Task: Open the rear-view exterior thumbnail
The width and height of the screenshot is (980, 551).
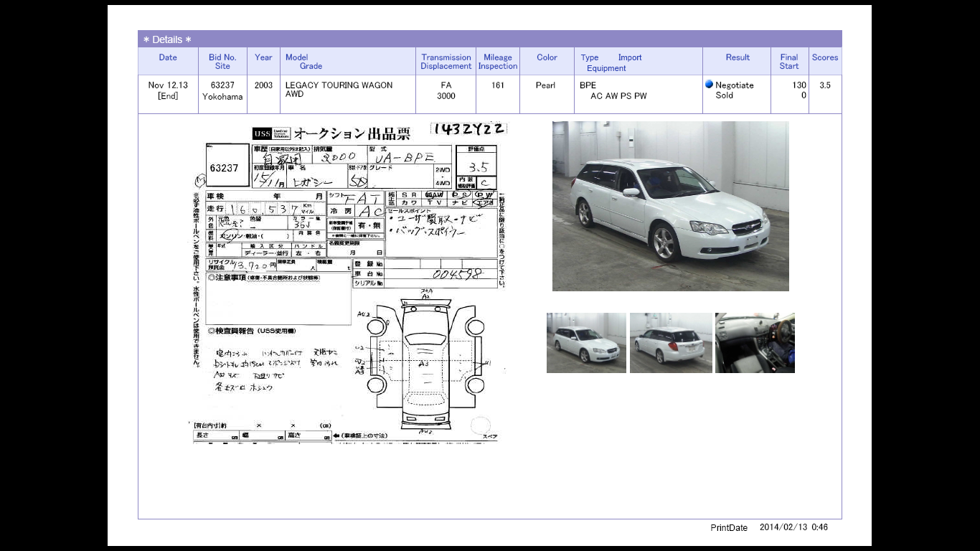Action: (x=671, y=342)
